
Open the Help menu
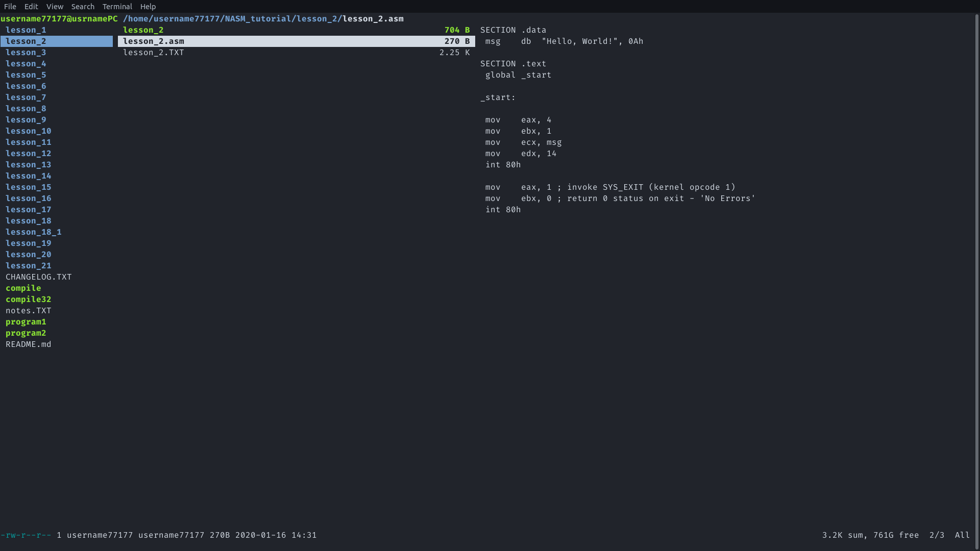[148, 7]
